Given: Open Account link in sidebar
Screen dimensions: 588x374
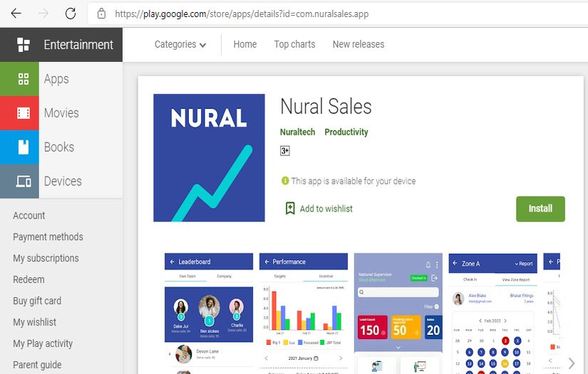Looking at the screenshot, I should pyautogui.click(x=29, y=215).
